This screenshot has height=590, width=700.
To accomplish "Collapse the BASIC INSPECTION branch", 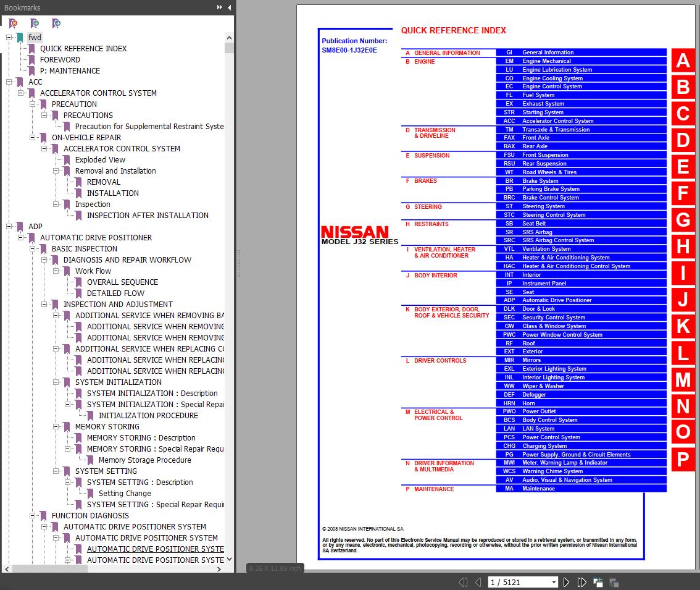I will (32, 248).
